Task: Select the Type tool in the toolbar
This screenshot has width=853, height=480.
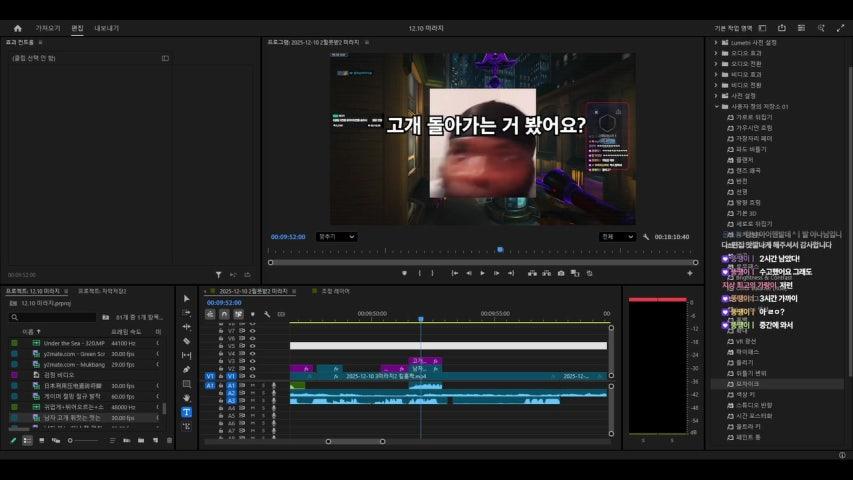Action: pos(187,411)
